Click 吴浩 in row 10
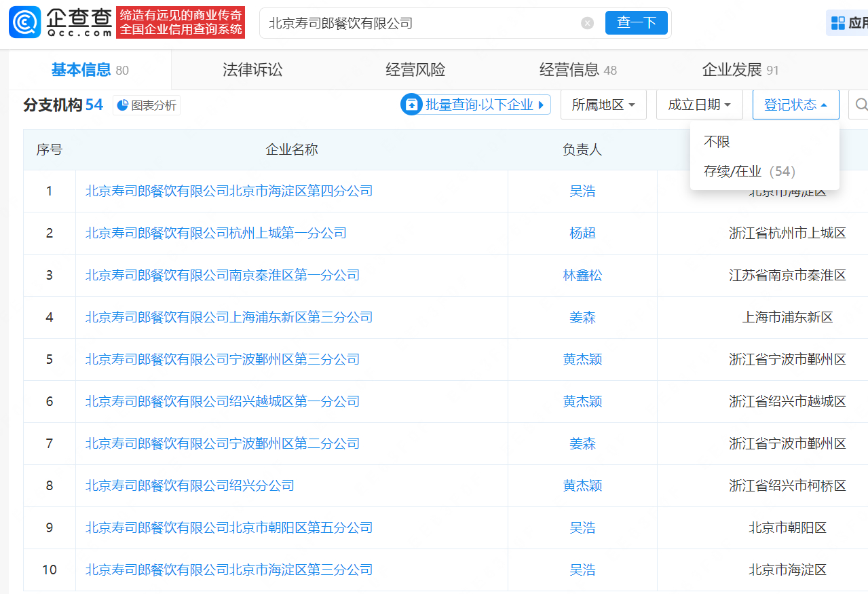The height and width of the screenshot is (594, 868). (582, 570)
